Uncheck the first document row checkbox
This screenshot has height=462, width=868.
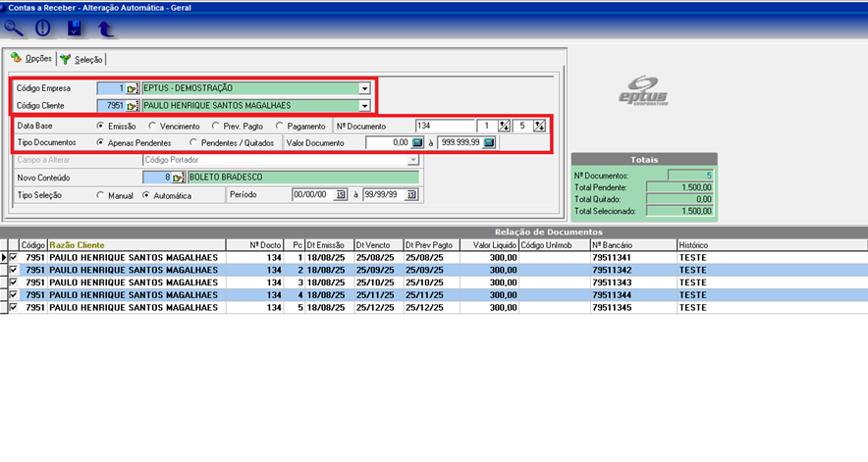tap(14, 257)
